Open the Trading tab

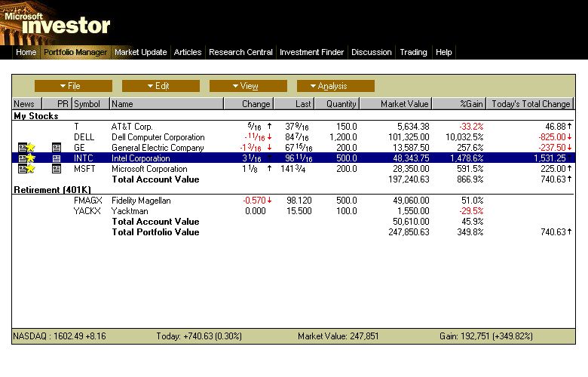pos(413,52)
